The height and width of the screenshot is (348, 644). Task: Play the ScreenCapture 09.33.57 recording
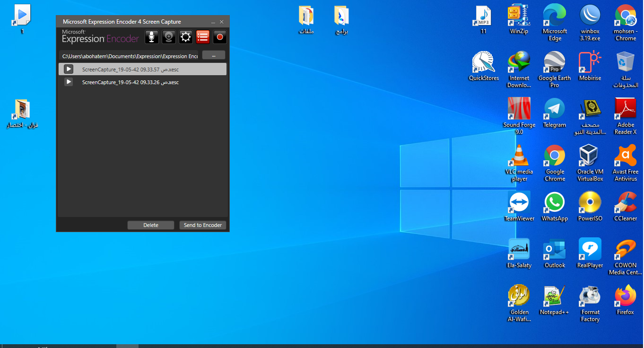tap(69, 69)
